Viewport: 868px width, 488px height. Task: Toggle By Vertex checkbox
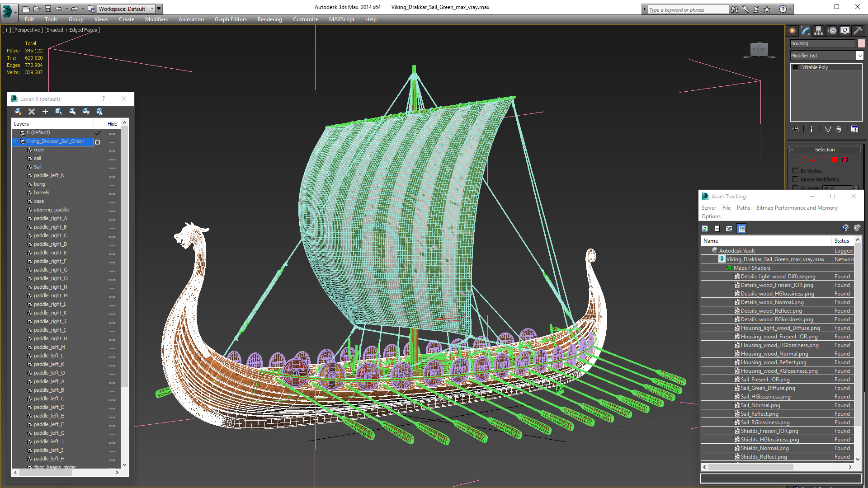(796, 171)
